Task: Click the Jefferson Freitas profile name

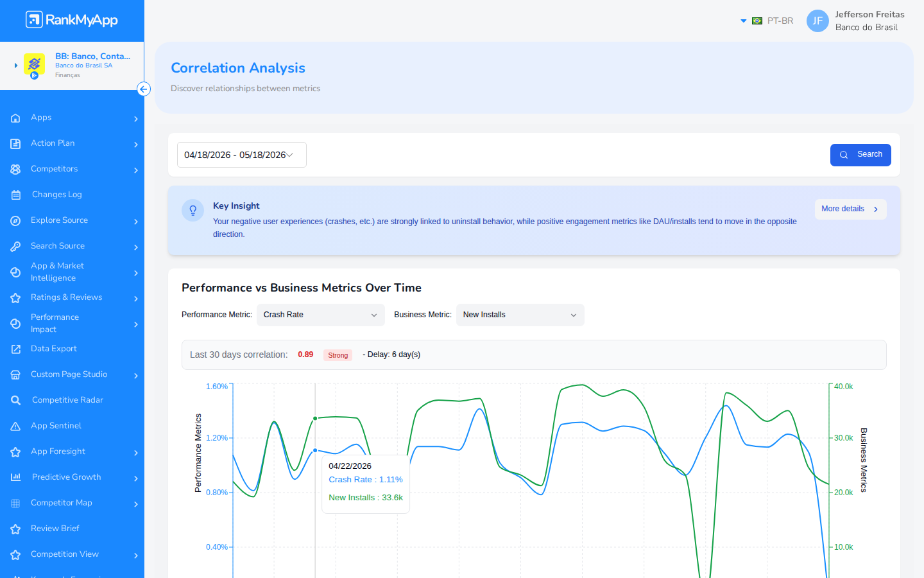Action: click(869, 14)
